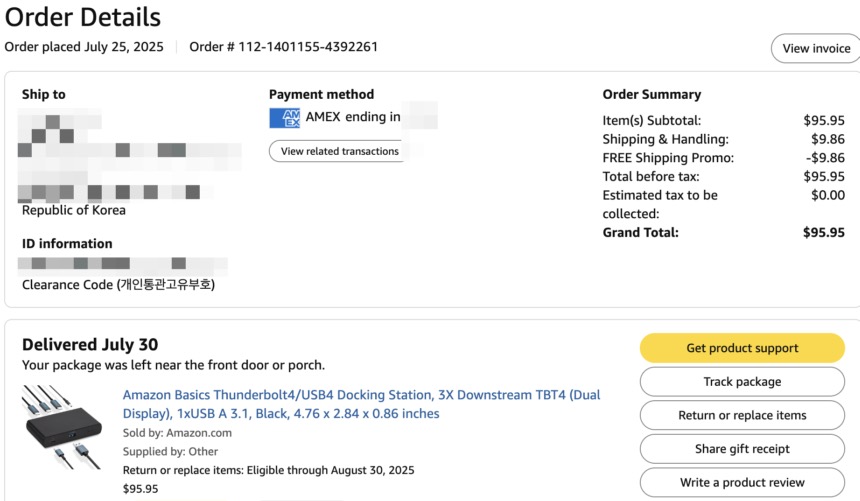860x501 pixels.
Task: Click the Delivered July 30 heading
Action: [x=90, y=345]
